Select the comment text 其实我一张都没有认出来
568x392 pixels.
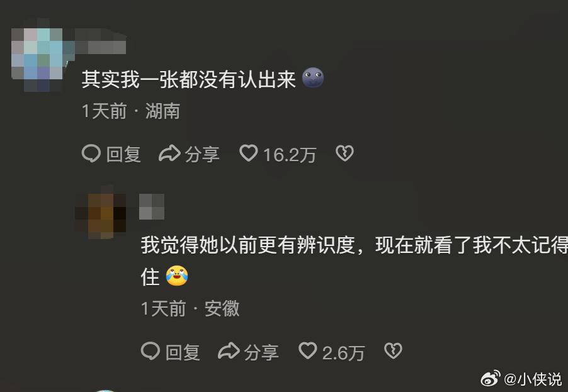pyautogui.click(x=189, y=79)
